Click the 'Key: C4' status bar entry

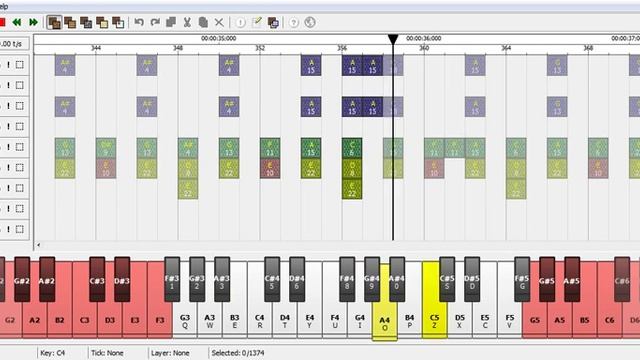[53, 353]
